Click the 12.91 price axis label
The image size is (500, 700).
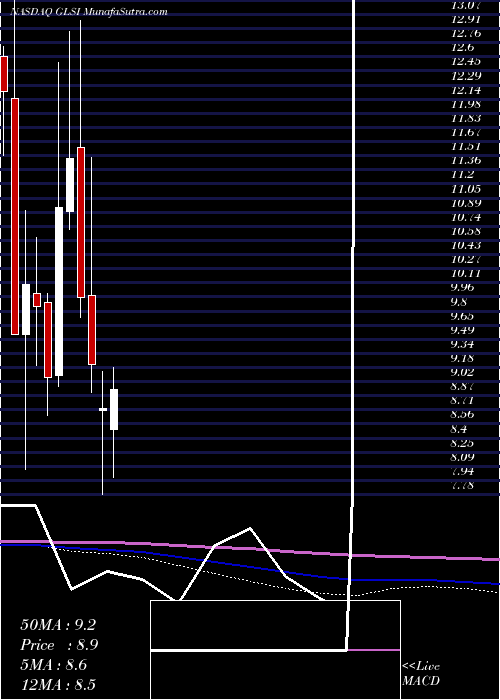(x=466, y=19)
